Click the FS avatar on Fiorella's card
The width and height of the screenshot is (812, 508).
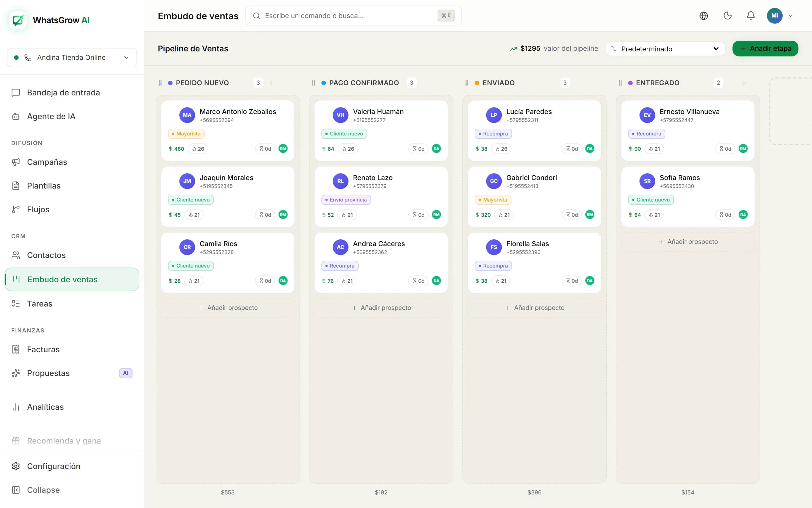[494, 247]
